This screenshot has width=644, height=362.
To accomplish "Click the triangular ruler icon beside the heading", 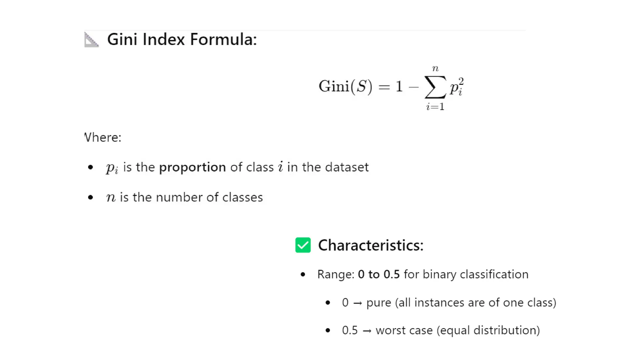I will (x=92, y=40).
